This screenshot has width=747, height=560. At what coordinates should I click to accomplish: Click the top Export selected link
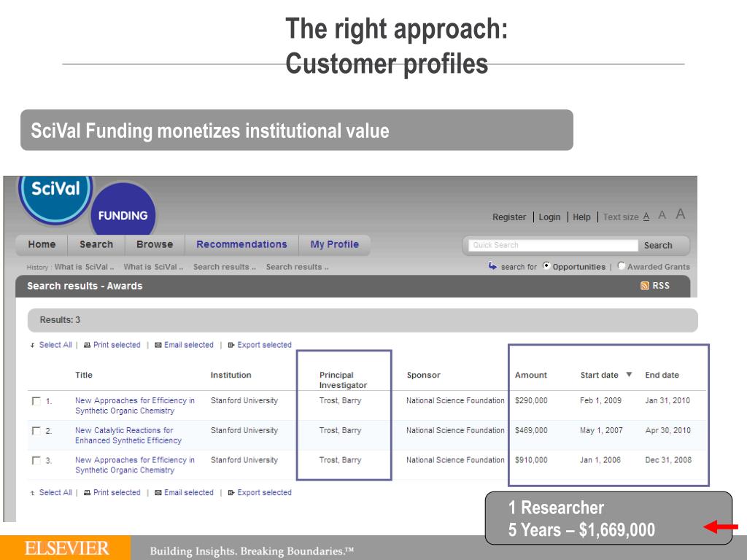point(264,345)
